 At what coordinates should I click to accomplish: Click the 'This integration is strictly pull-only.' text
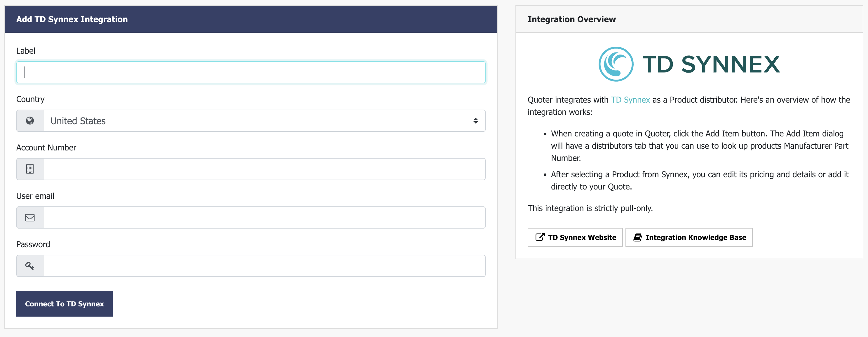coord(590,208)
